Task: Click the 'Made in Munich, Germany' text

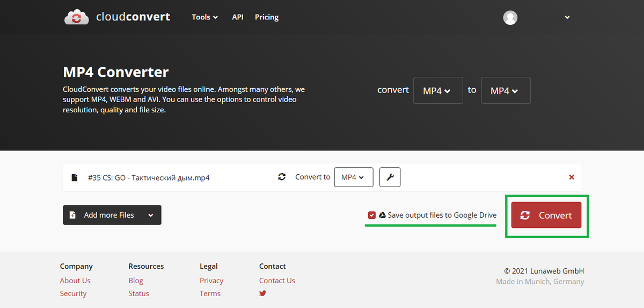Action: [x=540, y=282]
